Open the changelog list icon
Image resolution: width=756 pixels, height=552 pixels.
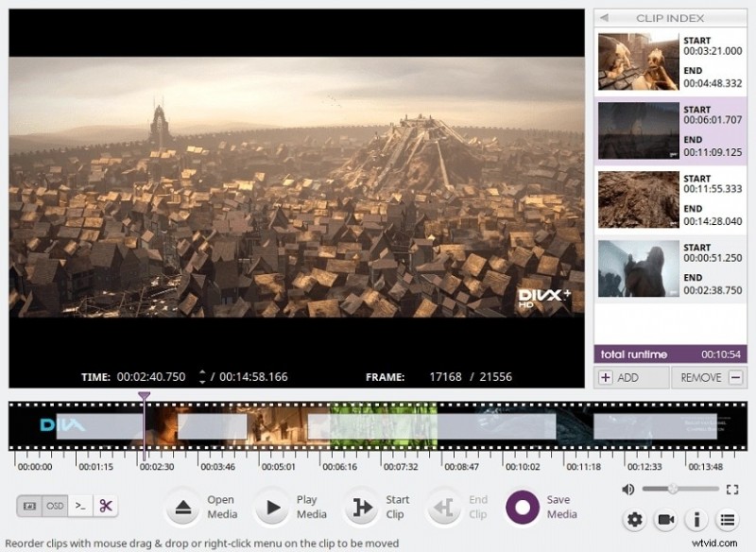coord(727,520)
